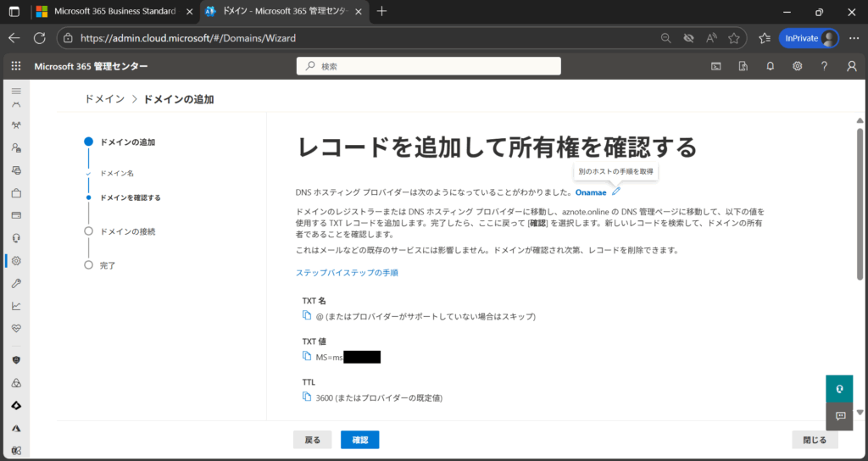Viewport: 868px width, 461px height.
Task: Copy the TXT 名 value
Action: [x=307, y=315]
